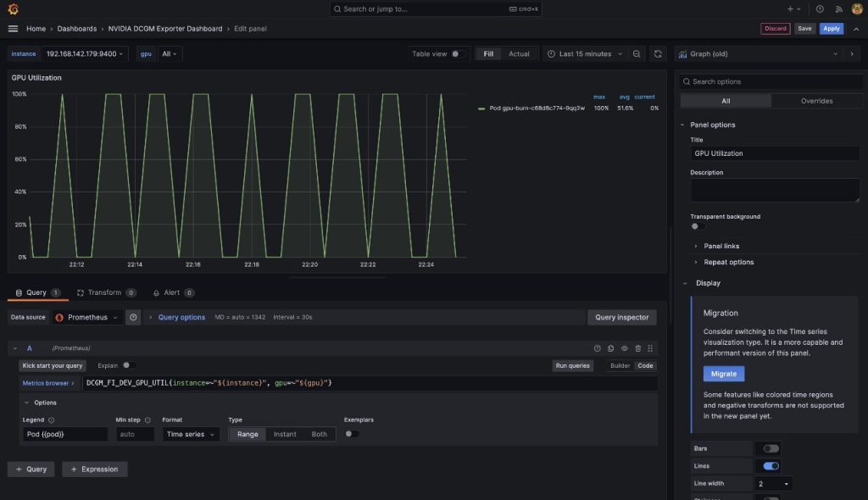Click the search magnifier icon in options

687,81
